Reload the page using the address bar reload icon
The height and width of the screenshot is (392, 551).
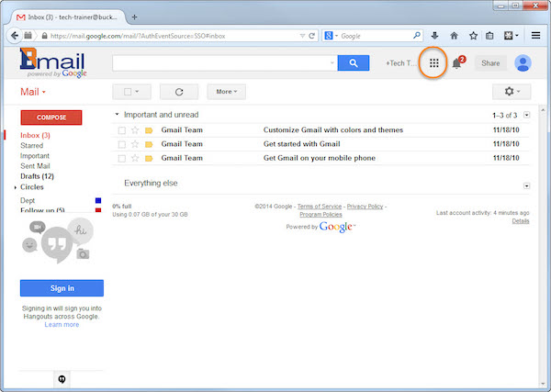(x=311, y=36)
